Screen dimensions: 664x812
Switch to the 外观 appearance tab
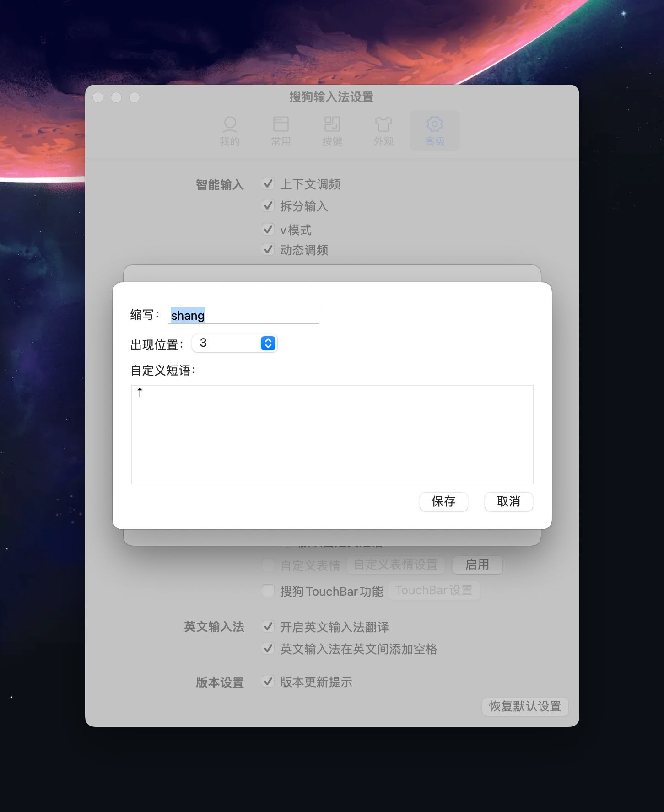383,131
